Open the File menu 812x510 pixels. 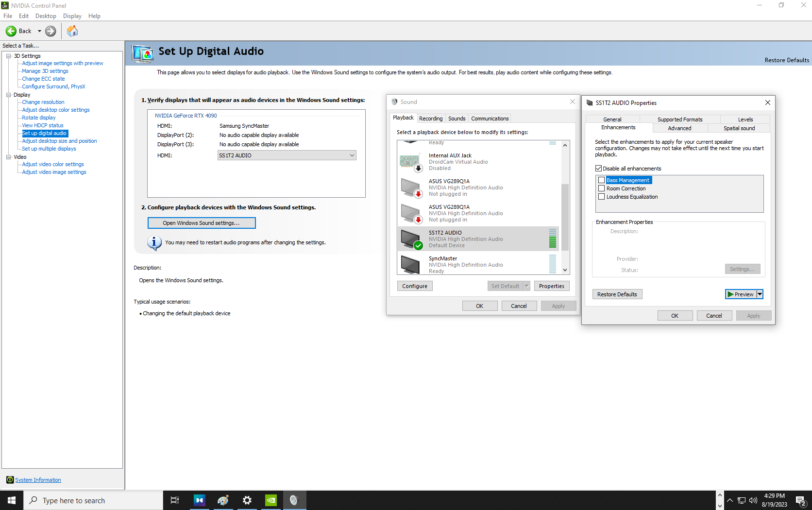click(x=8, y=16)
